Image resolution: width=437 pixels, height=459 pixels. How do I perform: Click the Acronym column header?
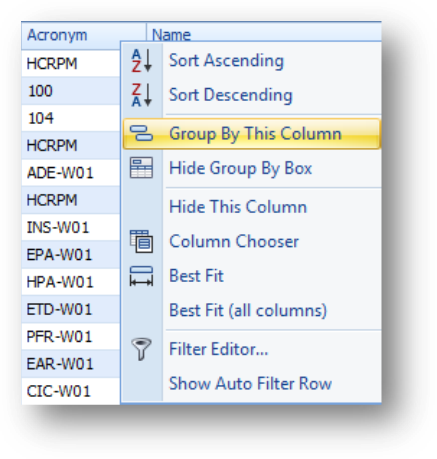84,35
